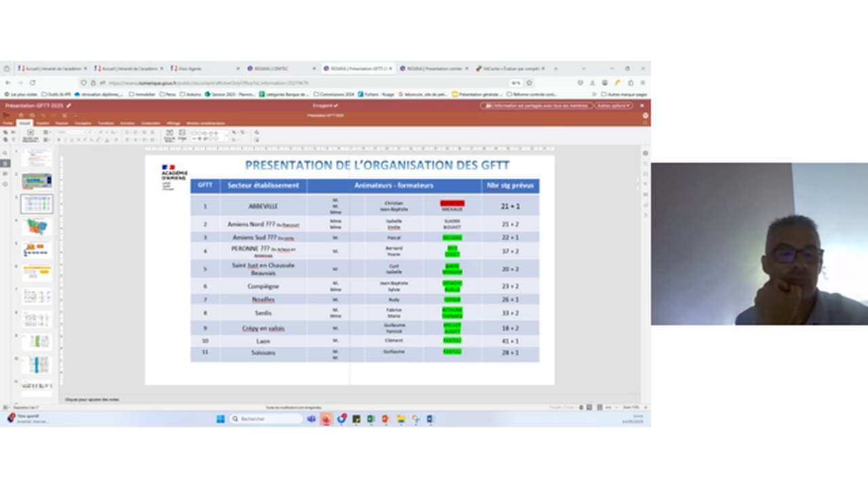Select the second slide thumbnail
The height and width of the screenshot is (488, 868).
pyautogui.click(x=37, y=181)
